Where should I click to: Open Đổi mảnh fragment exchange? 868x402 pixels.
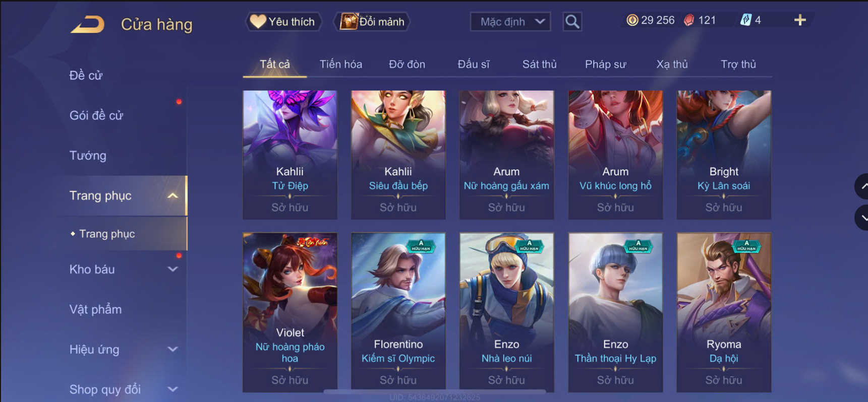tap(372, 22)
